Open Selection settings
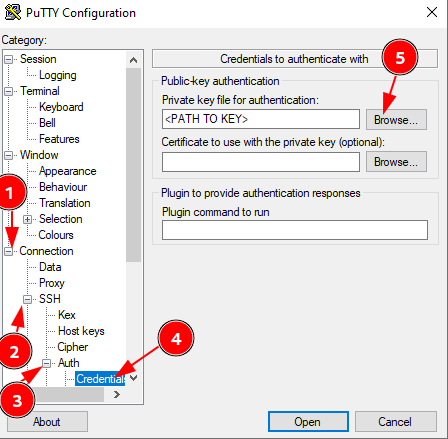The image size is (448, 439). [x=60, y=219]
